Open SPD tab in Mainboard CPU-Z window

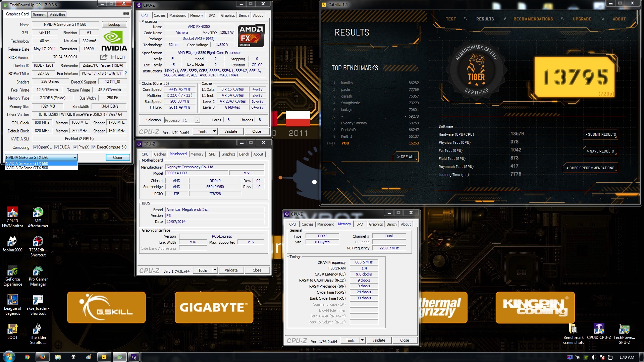pyautogui.click(x=212, y=154)
